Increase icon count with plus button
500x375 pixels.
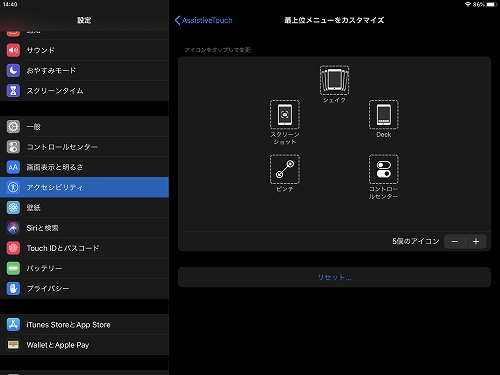(x=476, y=241)
